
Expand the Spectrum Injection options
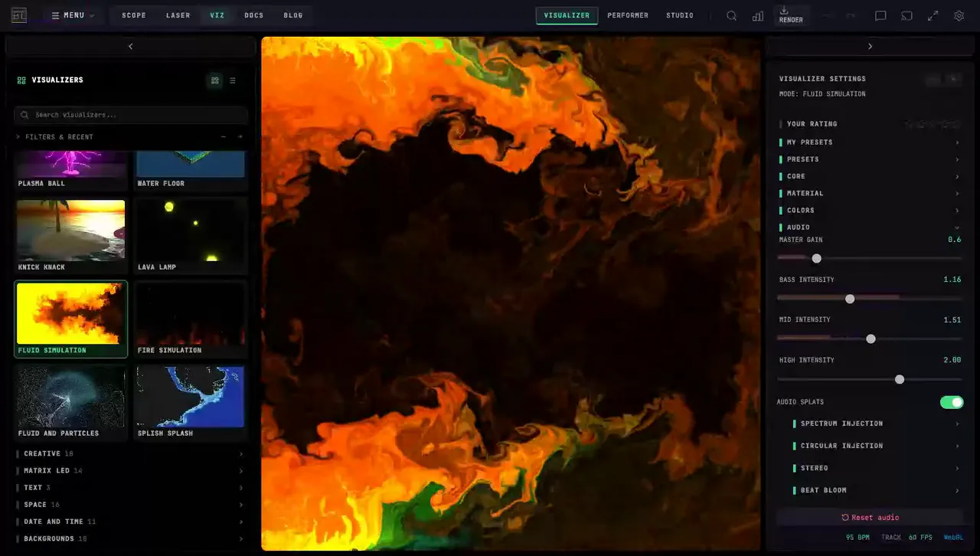876,424
